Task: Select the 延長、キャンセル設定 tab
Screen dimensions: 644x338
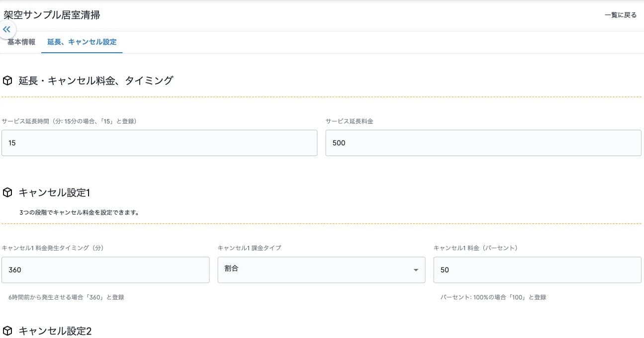Action: click(82, 42)
